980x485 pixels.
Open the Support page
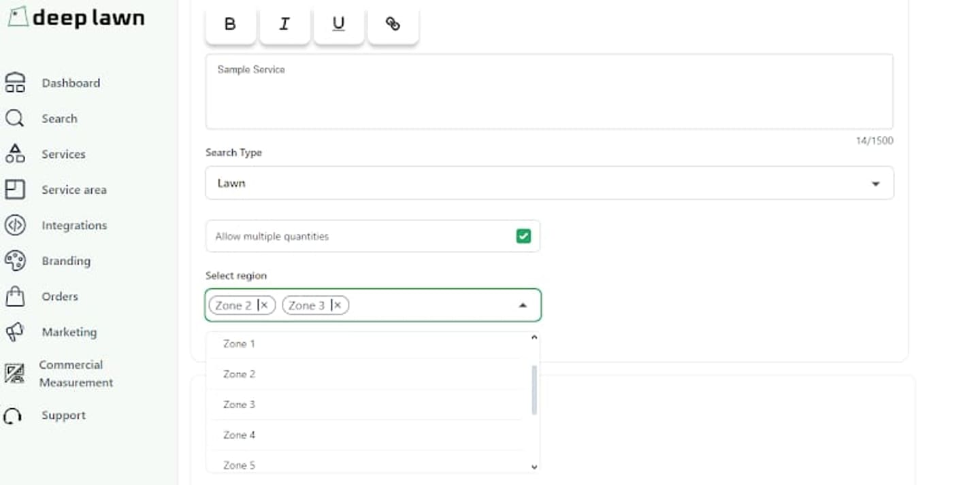tap(63, 416)
